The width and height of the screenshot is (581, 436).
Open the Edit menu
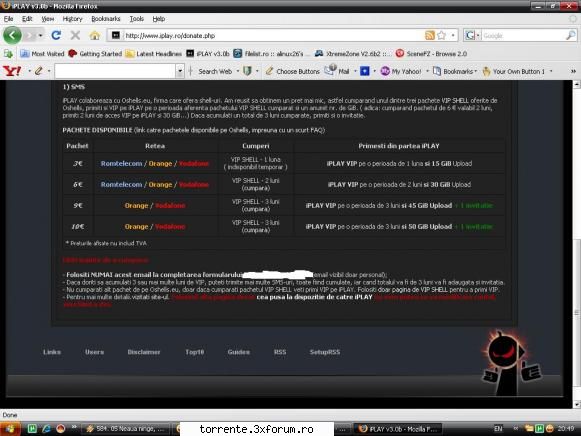[x=27, y=19]
